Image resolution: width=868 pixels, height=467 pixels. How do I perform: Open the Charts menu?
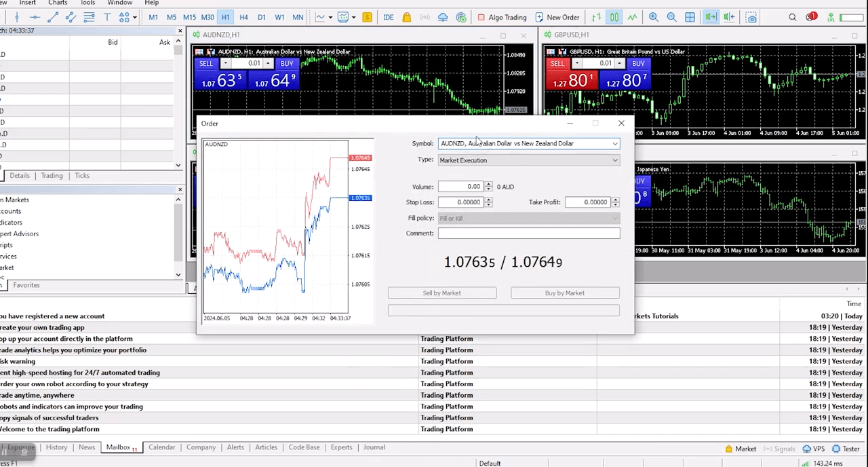[x=57, y=3]
